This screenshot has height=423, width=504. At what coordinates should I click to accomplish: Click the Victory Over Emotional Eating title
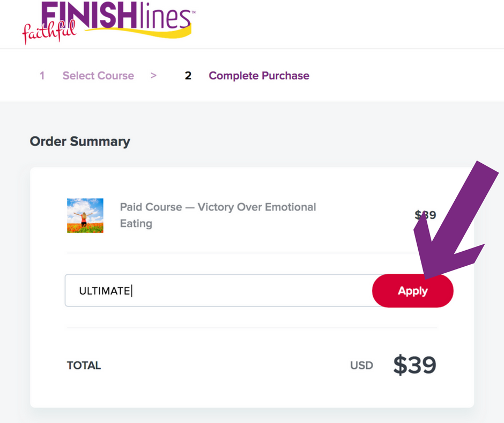218,215
